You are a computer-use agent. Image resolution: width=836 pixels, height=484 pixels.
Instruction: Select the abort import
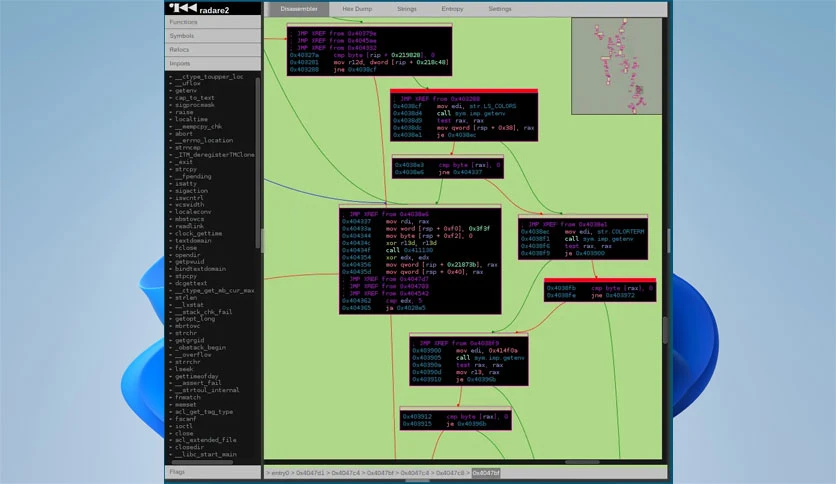tap(184, 134)
